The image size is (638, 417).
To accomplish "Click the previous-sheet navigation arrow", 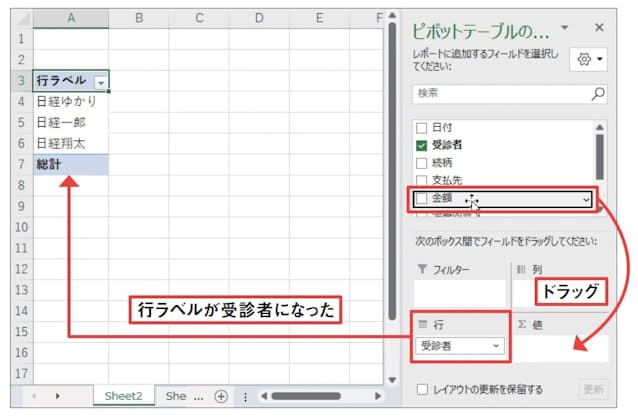I will (34, 396).
